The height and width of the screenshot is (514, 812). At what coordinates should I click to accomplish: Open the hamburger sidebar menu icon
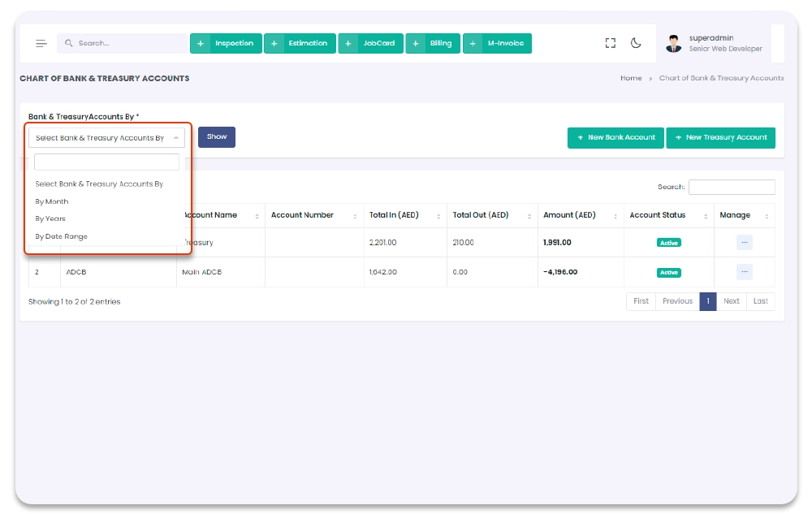[41, 44]
